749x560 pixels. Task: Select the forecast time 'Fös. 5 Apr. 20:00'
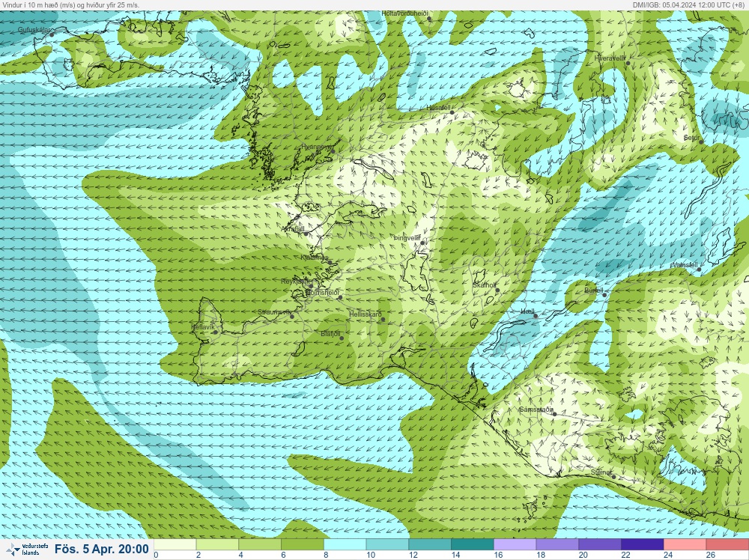click(101, 549)
